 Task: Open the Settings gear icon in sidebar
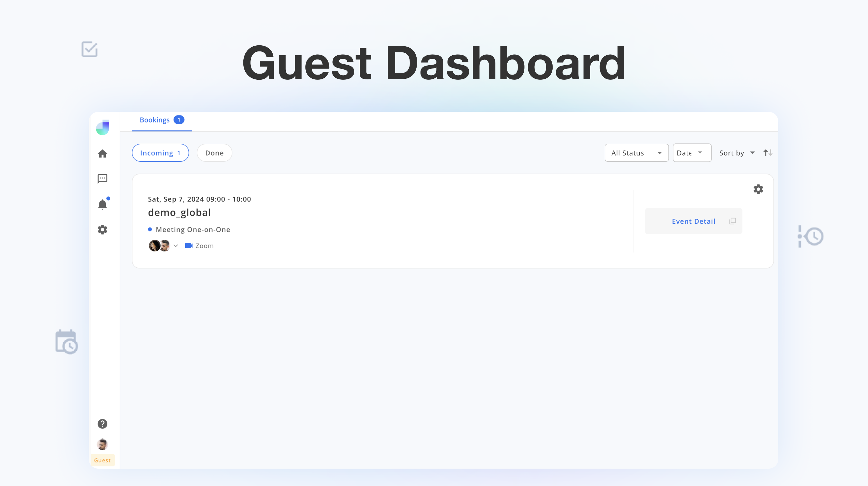point(103,230)
